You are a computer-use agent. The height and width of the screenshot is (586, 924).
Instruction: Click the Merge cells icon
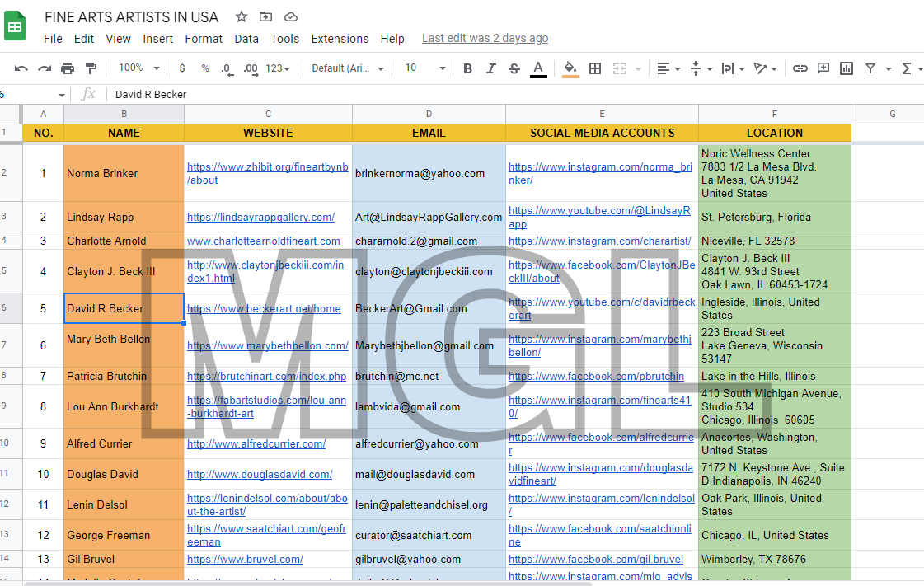tap(619, 68)
